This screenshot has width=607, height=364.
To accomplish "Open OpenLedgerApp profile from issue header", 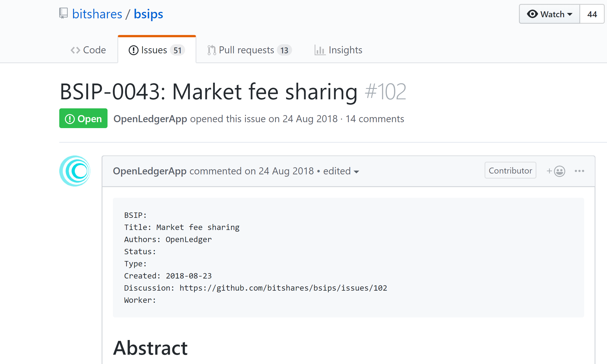I will pos(150,119).
